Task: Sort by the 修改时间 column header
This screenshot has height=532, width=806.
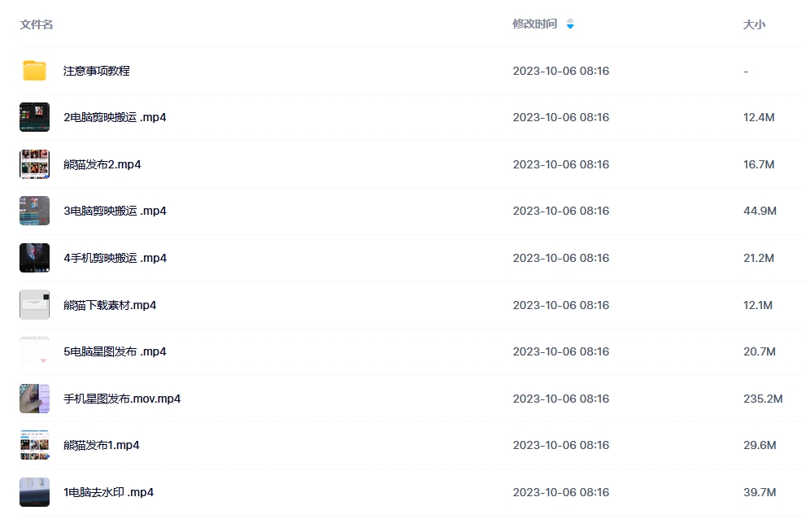Action: [x=534, y=24]
